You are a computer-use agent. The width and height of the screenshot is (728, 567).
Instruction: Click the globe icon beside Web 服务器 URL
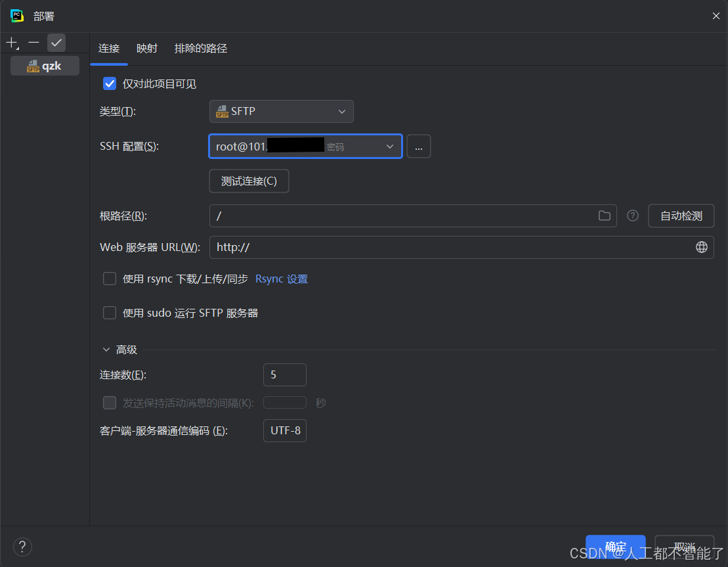click(x=701, y=247)
